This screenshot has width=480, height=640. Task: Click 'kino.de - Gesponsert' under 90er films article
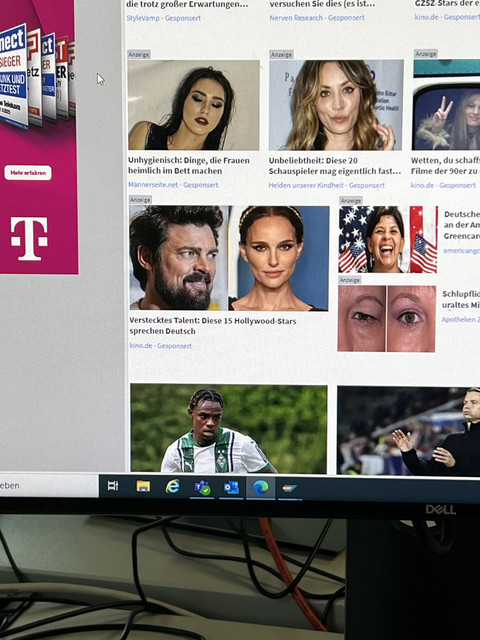(x=443, y=185)
